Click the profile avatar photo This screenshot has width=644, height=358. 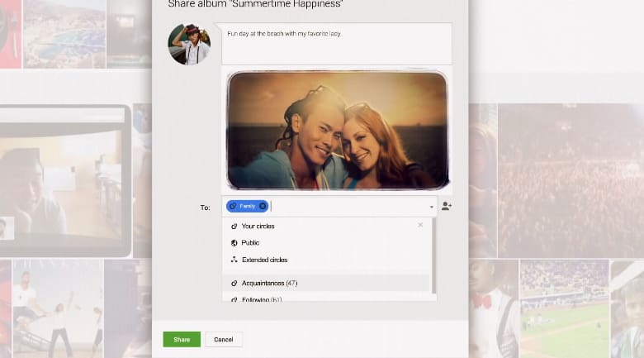pos(189,44)
